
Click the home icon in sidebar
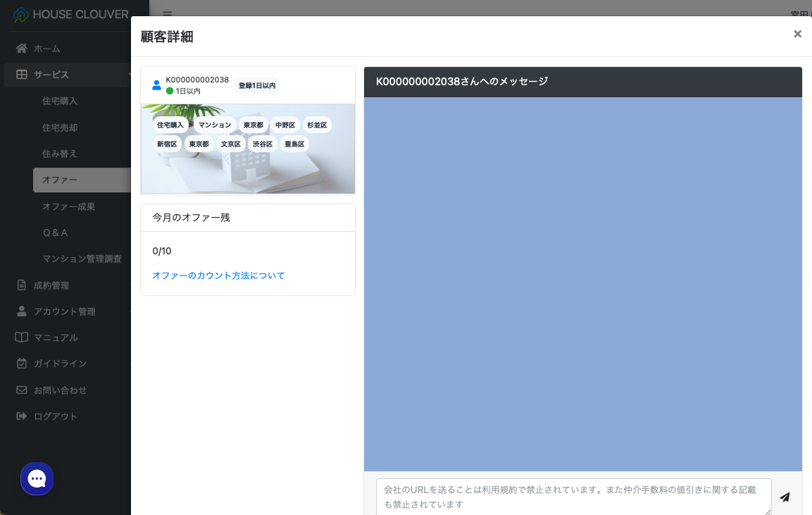(x=22, y=49)
